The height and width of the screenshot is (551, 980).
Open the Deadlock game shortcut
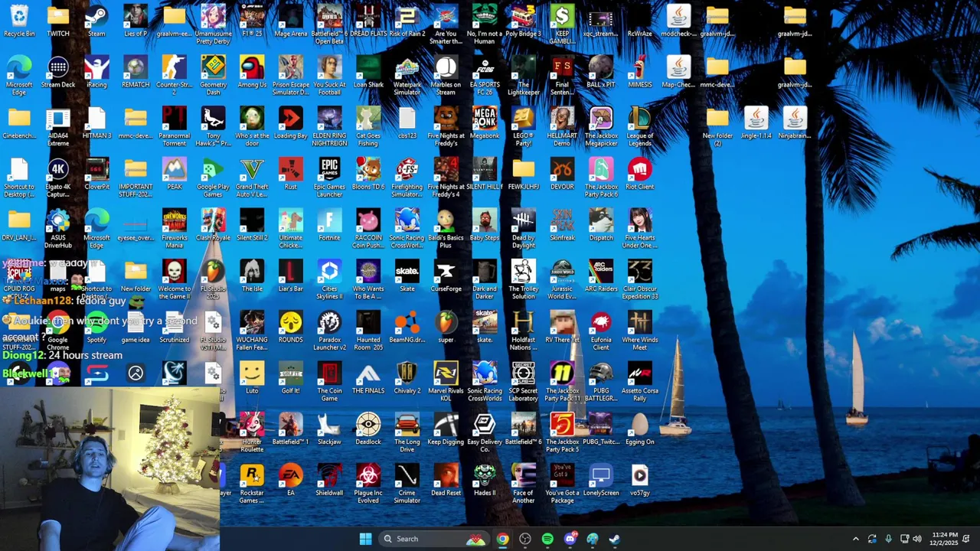click(368, 430)
